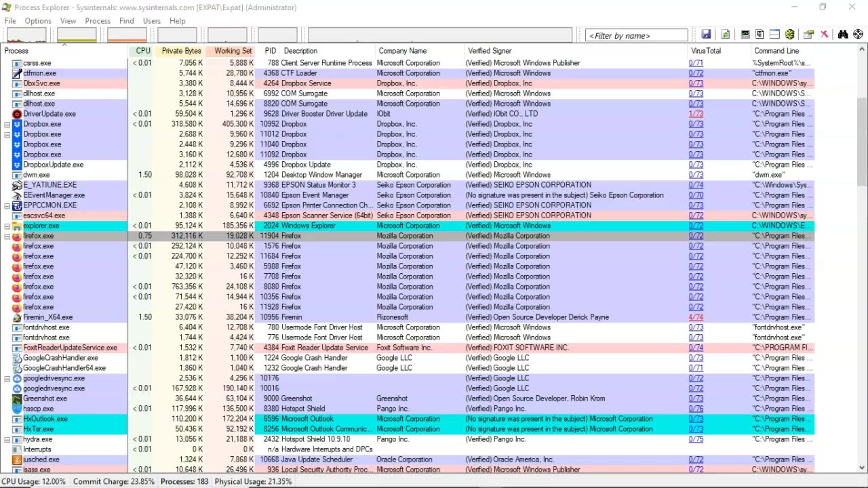The image size is (868, 488).
Task: Click the crosshair Find Window's Process icon
Action: (x=858, y=35)
